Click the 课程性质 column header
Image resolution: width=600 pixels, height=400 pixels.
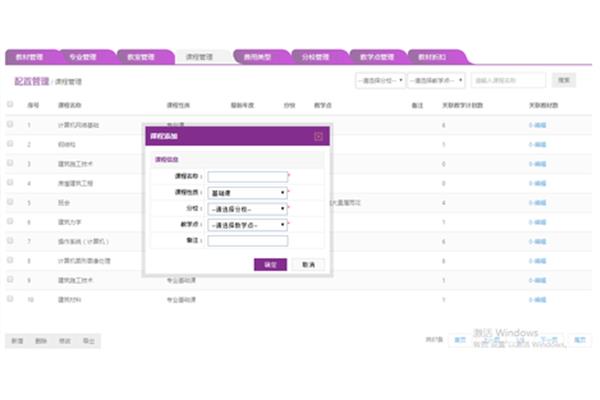178,105
